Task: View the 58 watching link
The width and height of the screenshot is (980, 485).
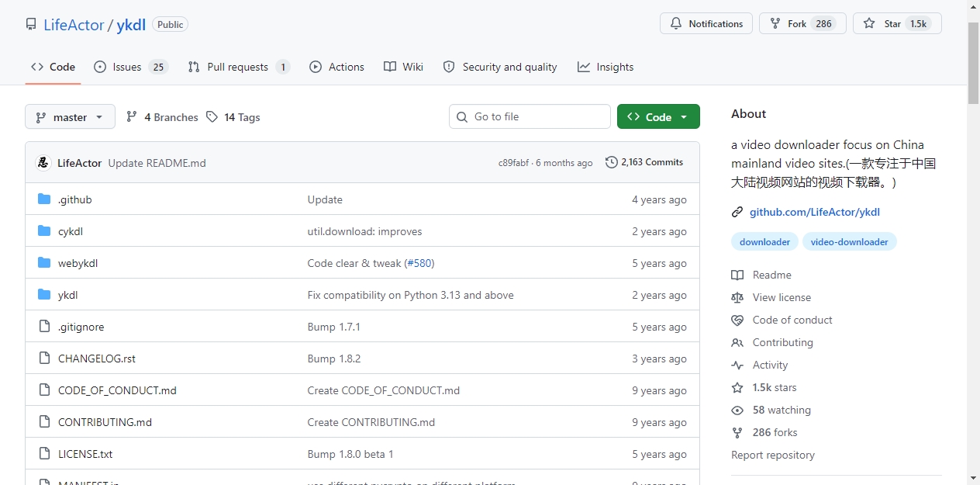Action: (771, 410)
